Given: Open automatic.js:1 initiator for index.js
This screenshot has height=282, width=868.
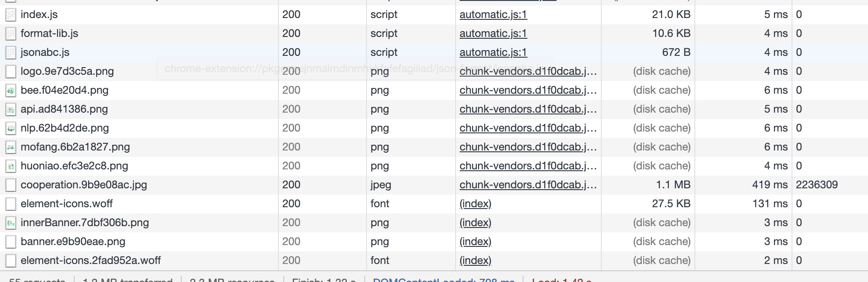Looking at the screenshot, I should [x=493, y=14].
